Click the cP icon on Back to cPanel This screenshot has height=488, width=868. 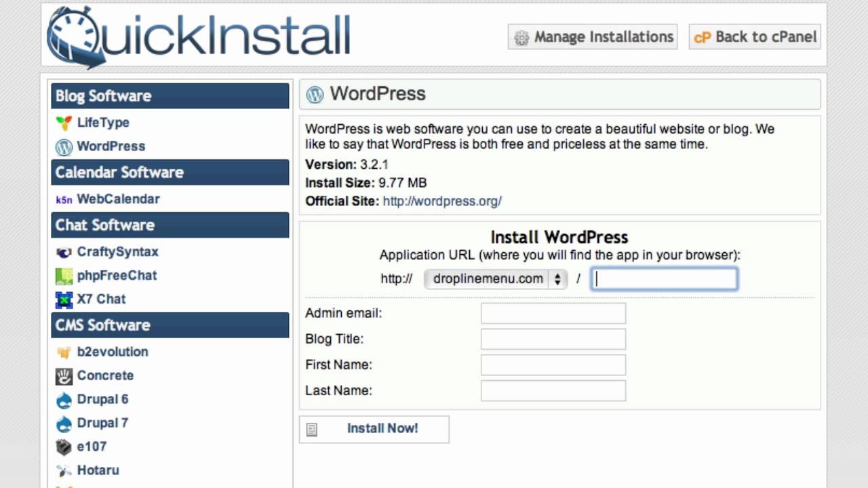tap(702, 37)
